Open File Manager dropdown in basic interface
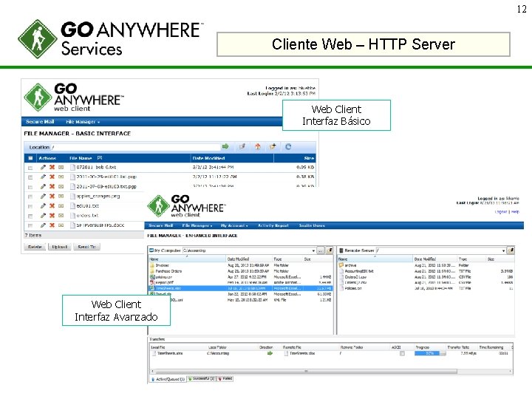The width and height of the screenshot is (532, 399). pyautogui.click(x=83, y=121)
